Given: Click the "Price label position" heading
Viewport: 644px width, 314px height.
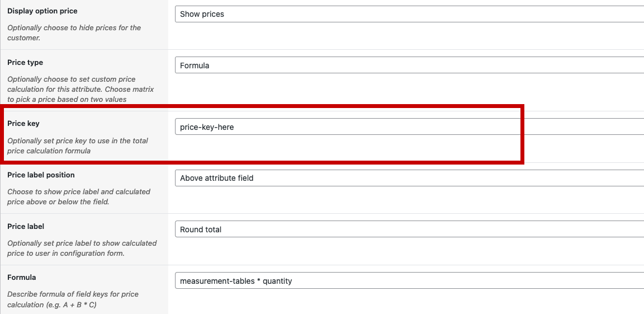Looking at the screenshot, I should click(x=41, y=175).
